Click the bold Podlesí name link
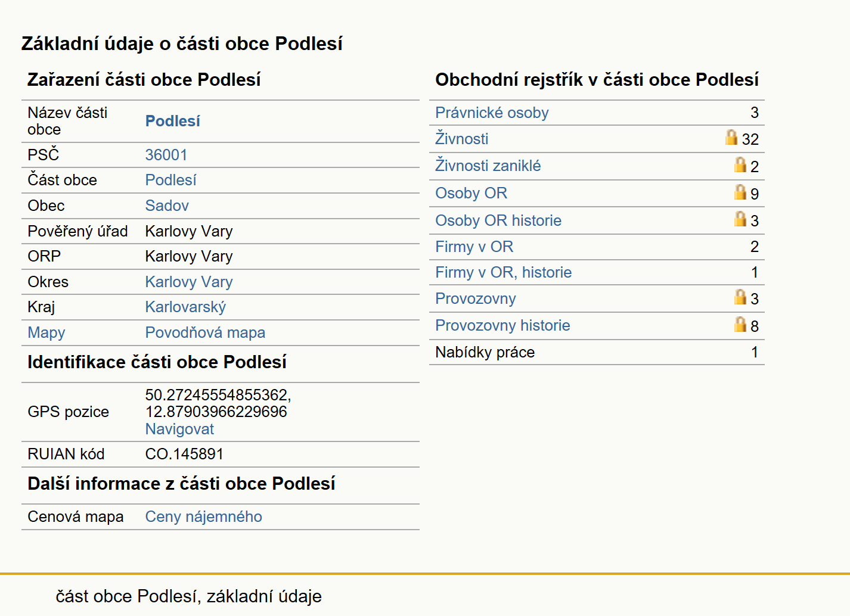 (173, 121)
